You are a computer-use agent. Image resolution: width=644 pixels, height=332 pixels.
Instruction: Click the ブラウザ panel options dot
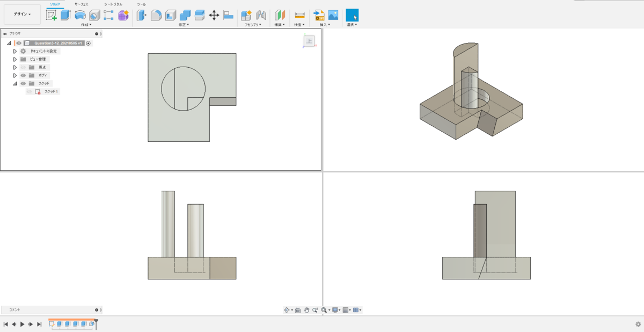(x=97, y=33)
